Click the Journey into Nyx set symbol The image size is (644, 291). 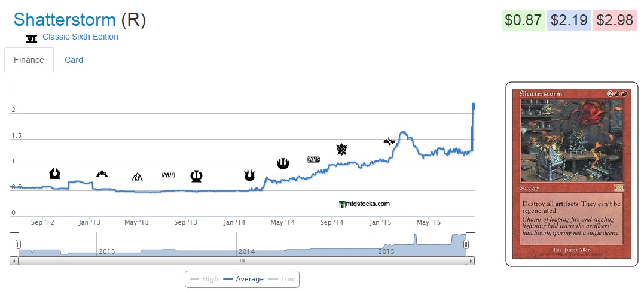[x=283, y=163]
